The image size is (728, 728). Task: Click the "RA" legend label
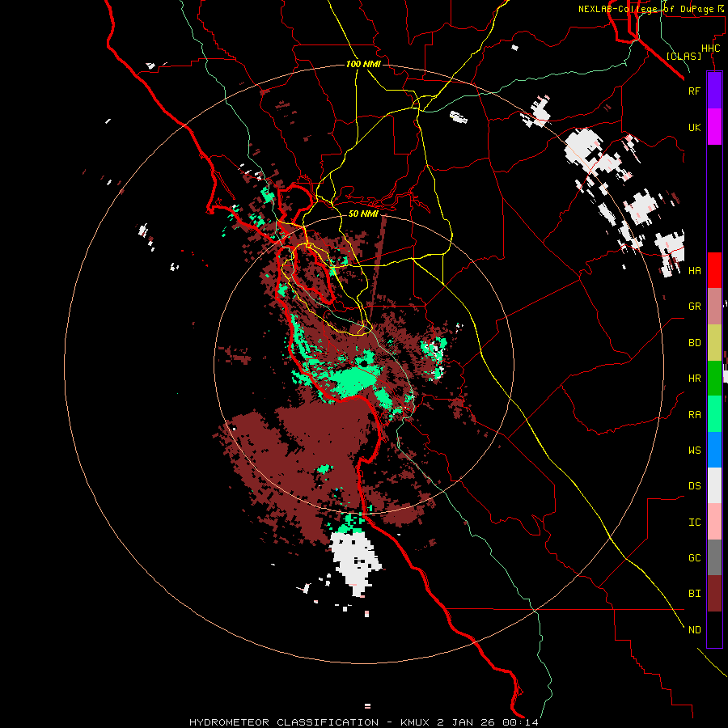click(x=694, y=415)
